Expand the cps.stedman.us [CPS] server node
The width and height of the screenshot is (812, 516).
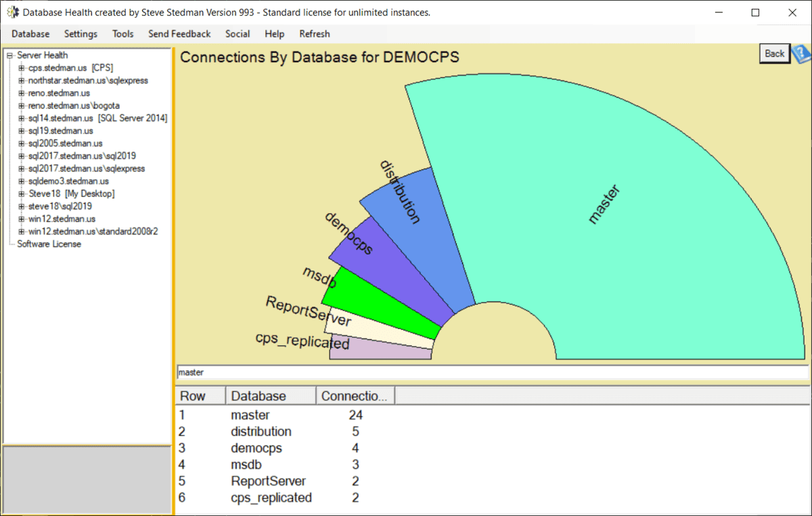[x=22, y=68]
